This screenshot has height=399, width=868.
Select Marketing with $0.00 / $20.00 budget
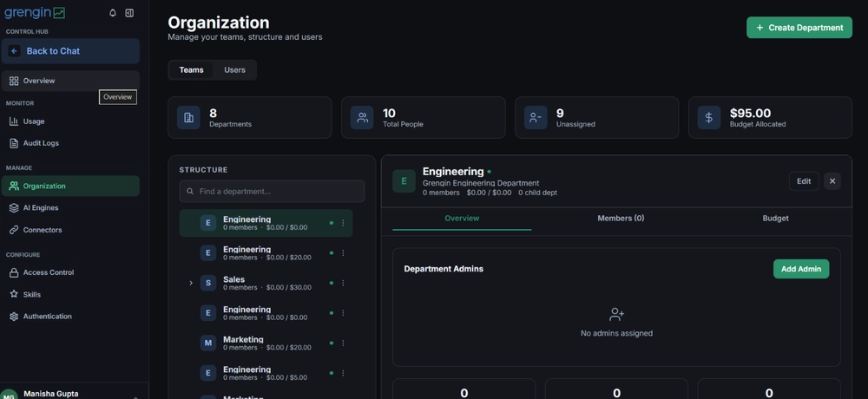click(x=266, y=343)
